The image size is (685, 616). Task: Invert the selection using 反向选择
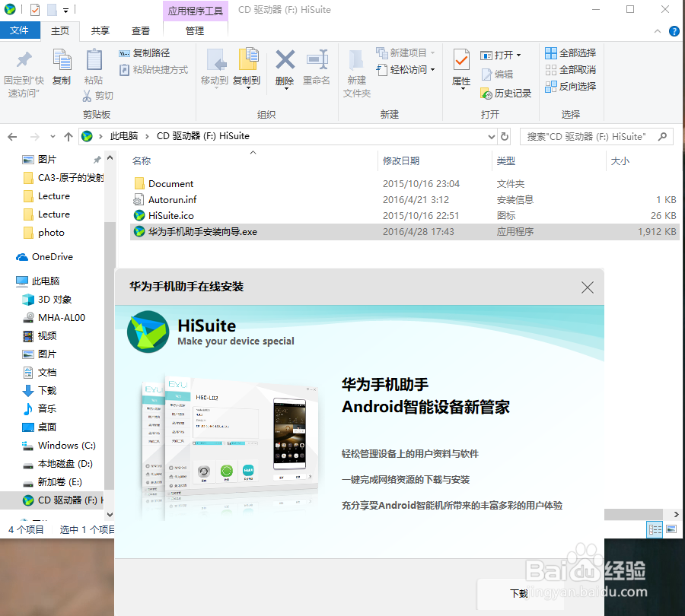tap(570, 86)
